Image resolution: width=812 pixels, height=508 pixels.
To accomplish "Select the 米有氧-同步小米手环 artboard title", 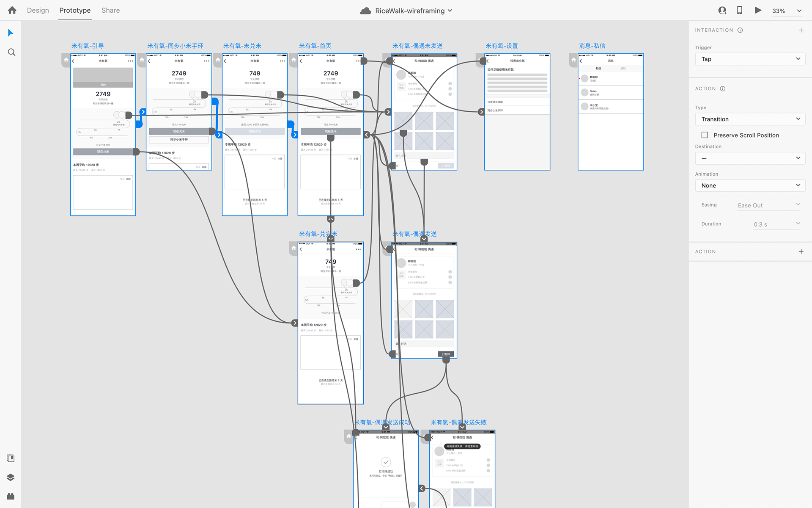I will [x=175, y=46].
